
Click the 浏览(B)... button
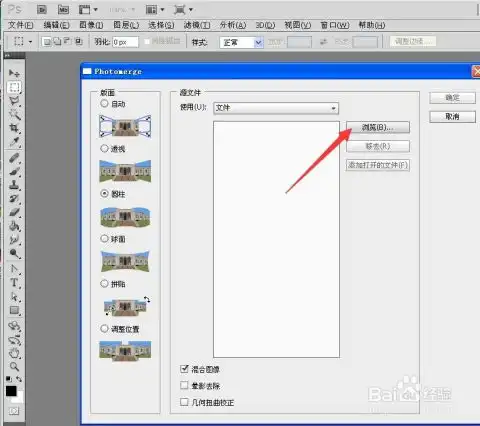pyautogui.click(x=378, y=127)
